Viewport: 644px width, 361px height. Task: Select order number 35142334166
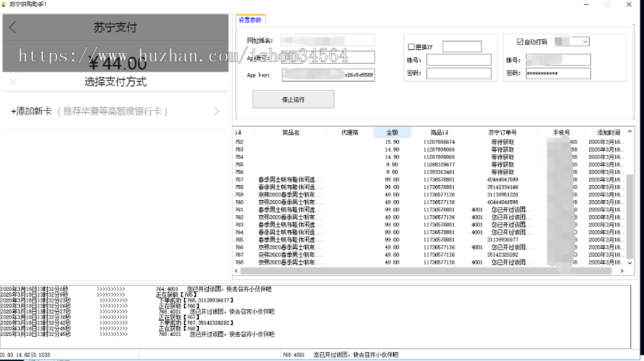click(x=502, y=187)
